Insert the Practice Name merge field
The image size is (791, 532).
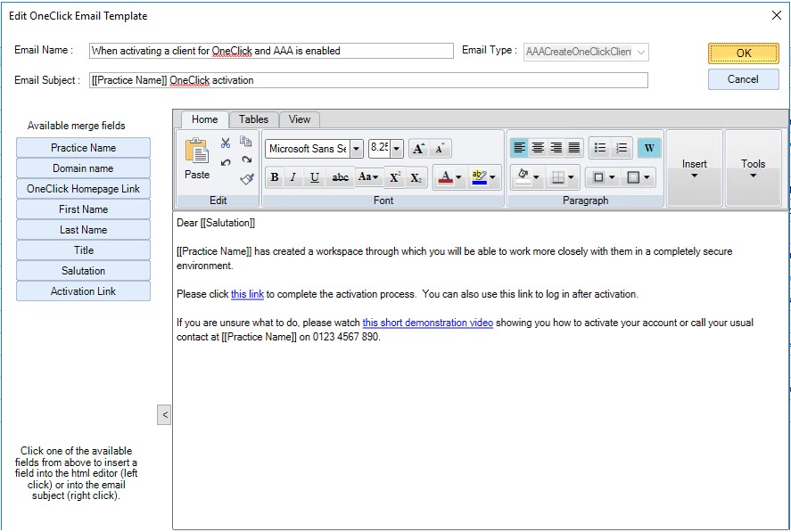pyautogui.click(x=83, y=148)
